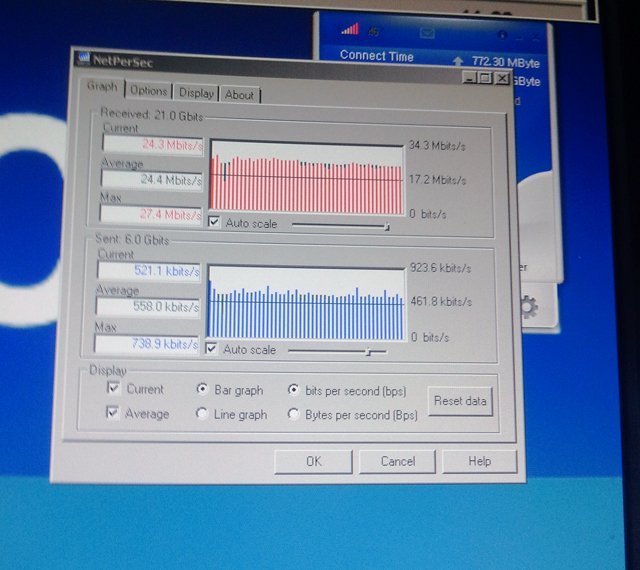Uncheck the Current display checkbox
The height and width of the screenshot is (570, 640).
point(113,387)
